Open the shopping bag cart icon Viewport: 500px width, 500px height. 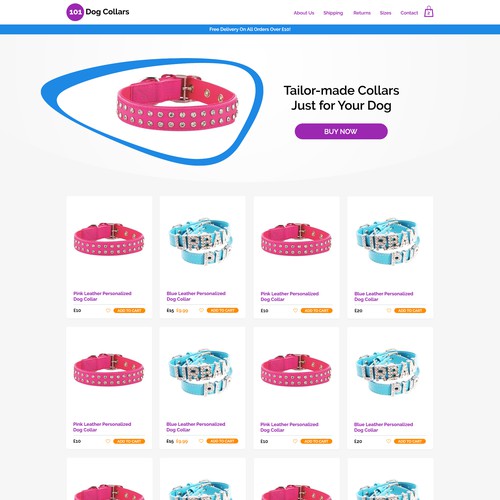[x=429, y=12]
